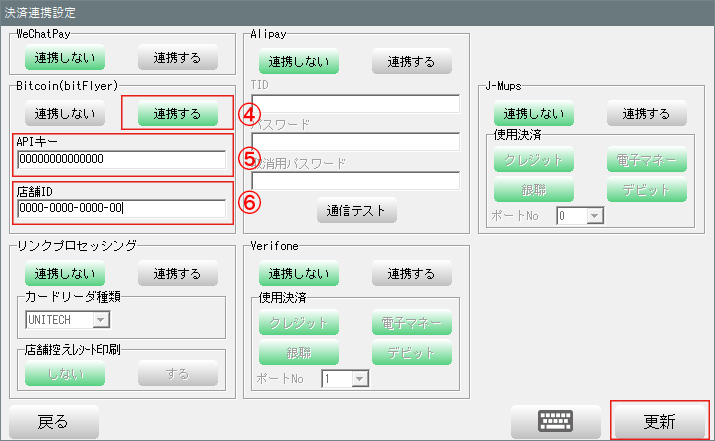
Task: Select WeChatPay 連携する option
Action: (x=177, y=57)
